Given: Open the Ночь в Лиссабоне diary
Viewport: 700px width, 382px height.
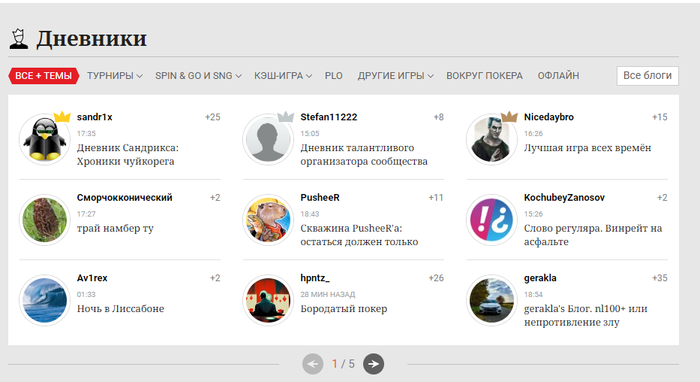Looking at the screenshot, I should 121,309.
